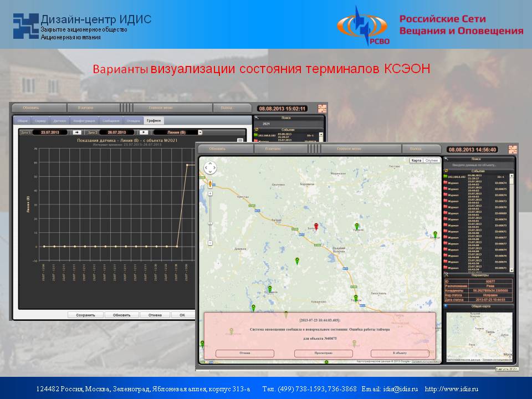532x399 pixels.
Task: Collapse the Параметры panel header
Action: tap(479, 275)
